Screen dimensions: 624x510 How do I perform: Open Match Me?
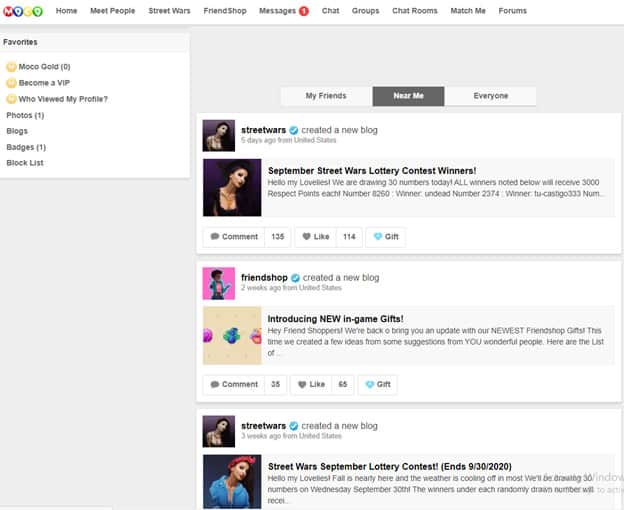[x=468, y=11]
